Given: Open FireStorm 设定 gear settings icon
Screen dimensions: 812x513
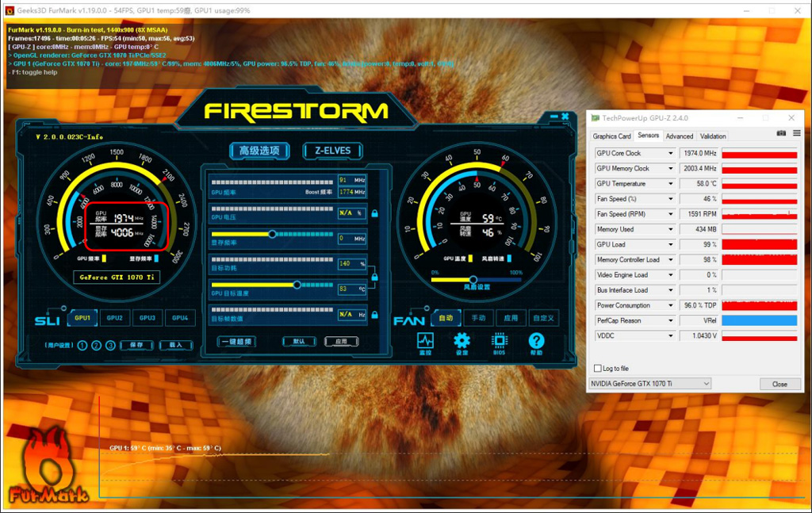Looking at the screenshot, I should [462, 341].
